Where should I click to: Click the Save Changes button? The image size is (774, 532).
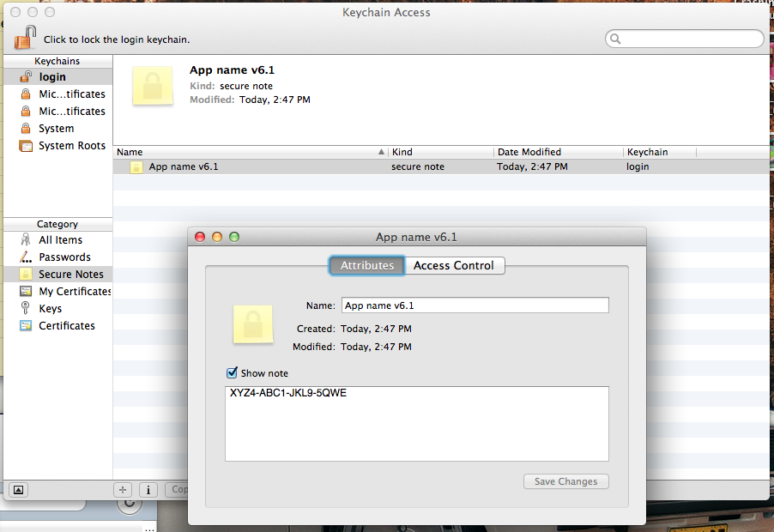[x=566, y=481]
